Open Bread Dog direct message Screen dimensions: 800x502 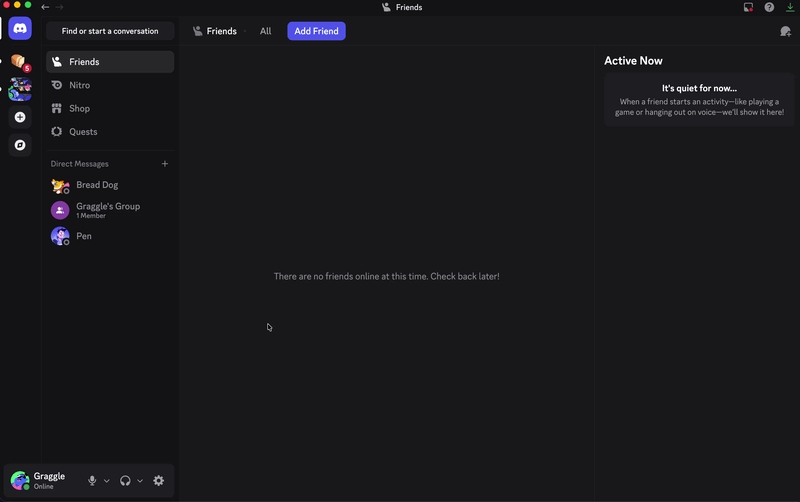point(110,185)
